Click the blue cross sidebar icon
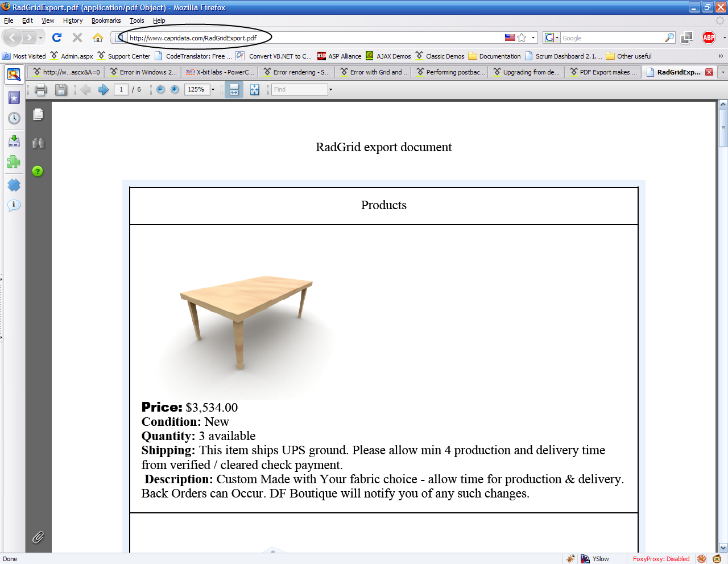Screen dimensions: 728x564 tap(14, 185)
